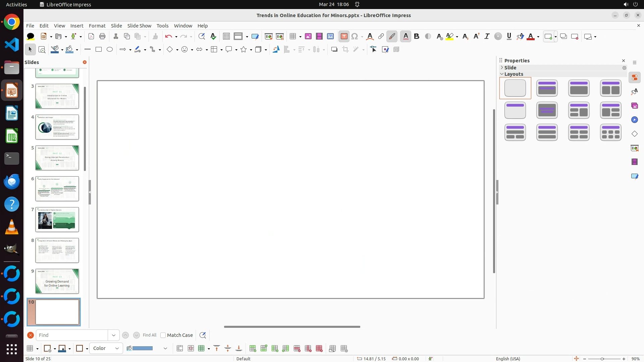Screen dimensions: 644x362
Task: Select the Rectangle drawing tool
Action: (x=99, y=49)
